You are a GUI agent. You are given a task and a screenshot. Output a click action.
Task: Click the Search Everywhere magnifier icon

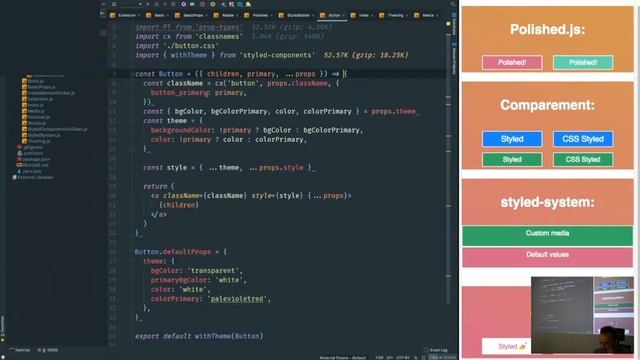click(x=453, y=4)
